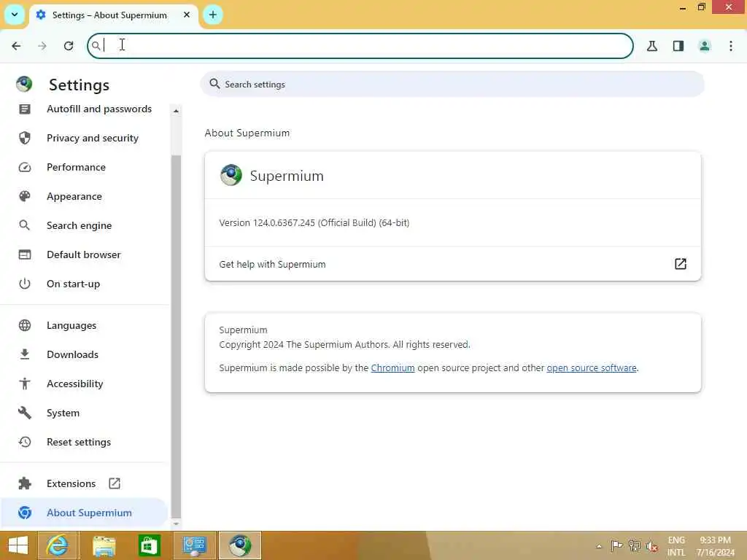Open the Windows Start button
The height and width of the screenshot is (560, 747).
click(x=18, y=545)
